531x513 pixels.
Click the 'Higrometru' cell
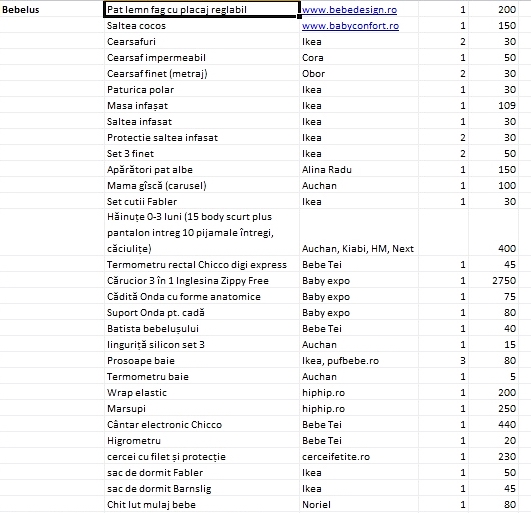pyautogui.click(x=202, y=441)
